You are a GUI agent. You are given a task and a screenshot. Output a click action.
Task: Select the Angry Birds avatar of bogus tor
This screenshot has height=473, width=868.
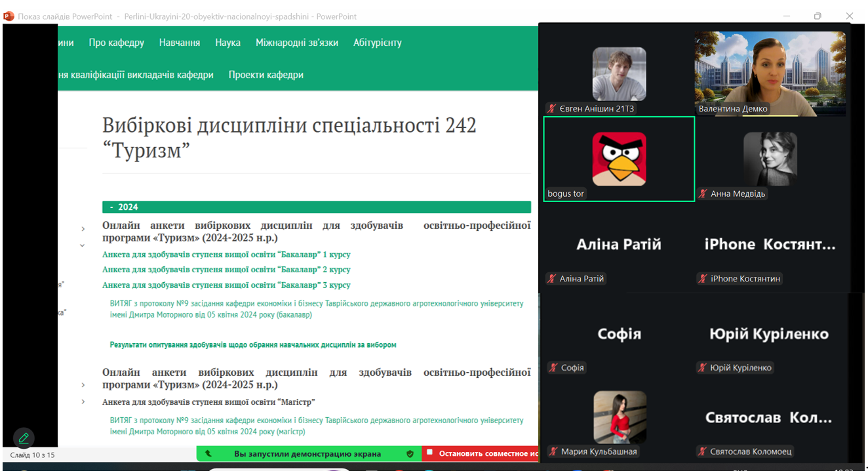point(619,159)
